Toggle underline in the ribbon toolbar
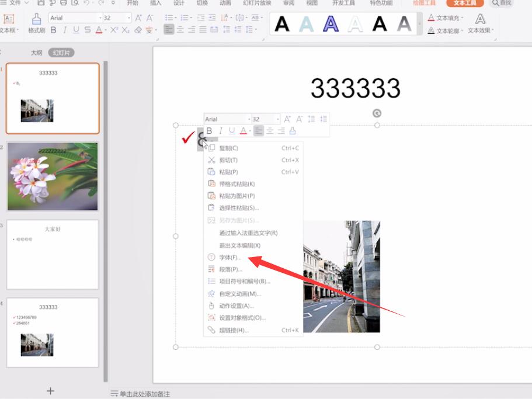The height and width of the screenshot is (399, 532). pos(76,30)
